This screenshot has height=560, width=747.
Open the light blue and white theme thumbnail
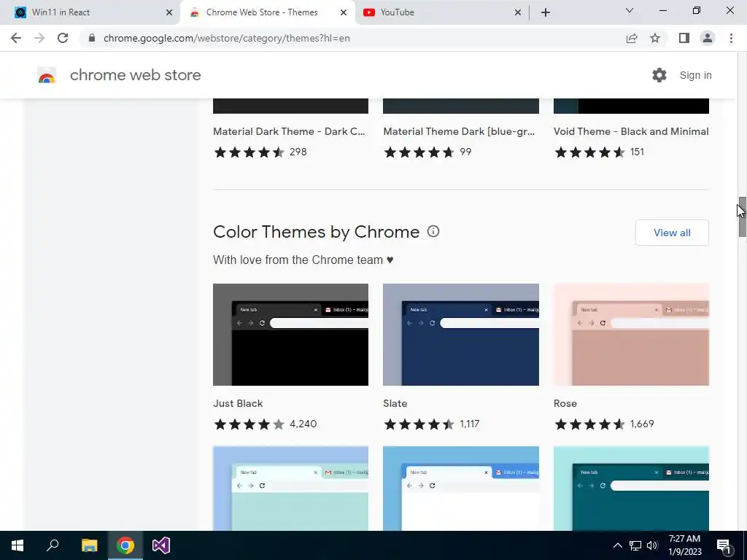click(x=461, y=489)
